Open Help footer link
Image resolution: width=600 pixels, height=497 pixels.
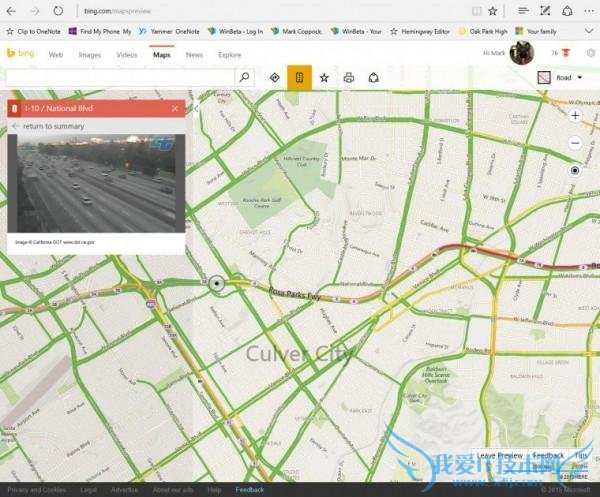point(214,490)
